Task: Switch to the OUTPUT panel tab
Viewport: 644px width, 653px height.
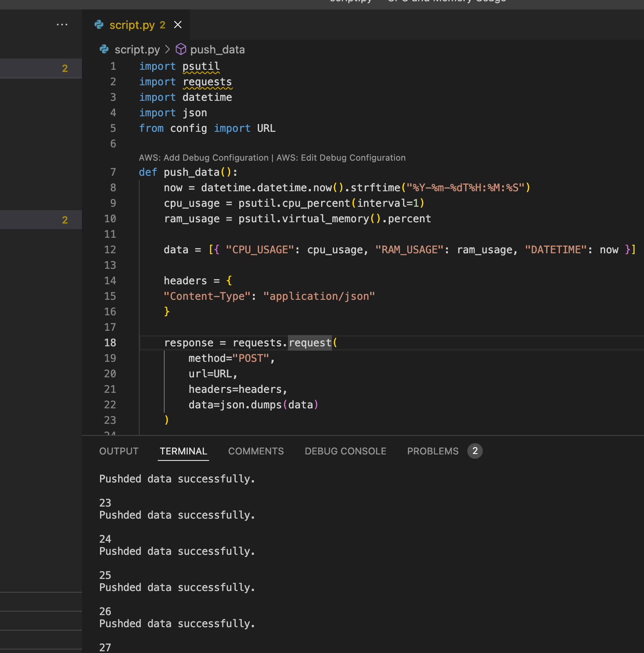Action: (119, 451)
